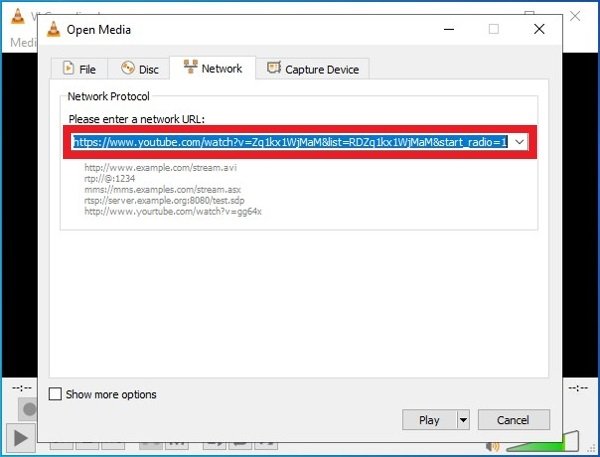
Task: Close the main VLC window
Action: tap(575, 16)
